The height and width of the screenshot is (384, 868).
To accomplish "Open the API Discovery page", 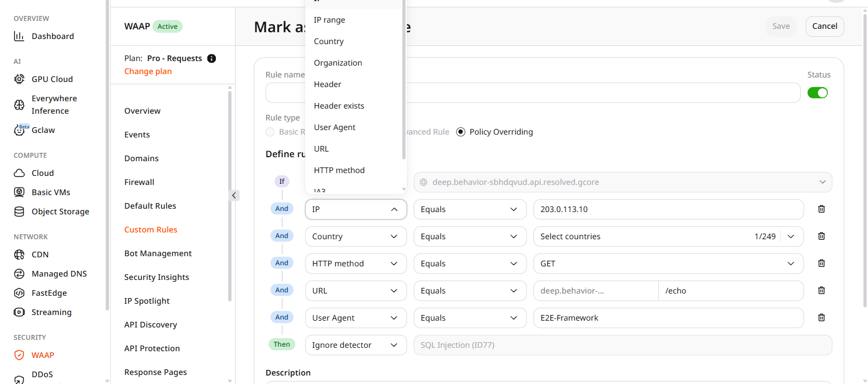I will coord(151,325).
